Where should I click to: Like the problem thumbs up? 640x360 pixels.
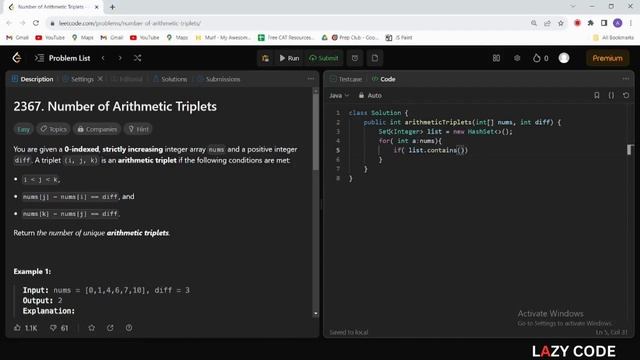click(25, 328)
